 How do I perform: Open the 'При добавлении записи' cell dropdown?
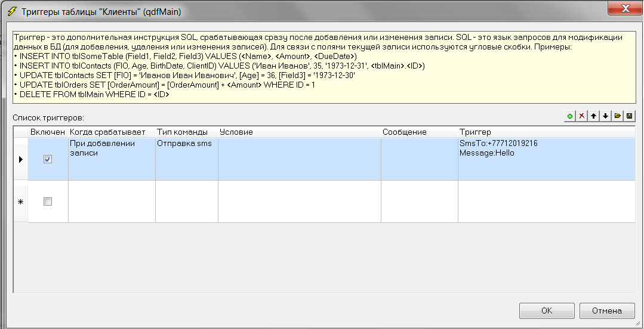point(112,159)
